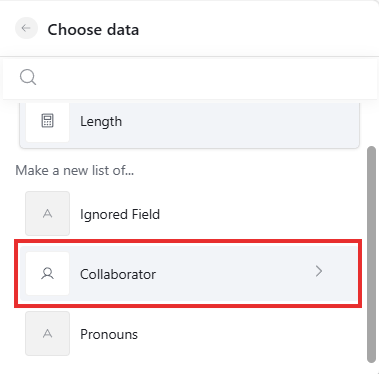The width and height of the screenshot is (379, 374).
Task: Click the vertical scrollbar thumb
Action: (371, 254)
